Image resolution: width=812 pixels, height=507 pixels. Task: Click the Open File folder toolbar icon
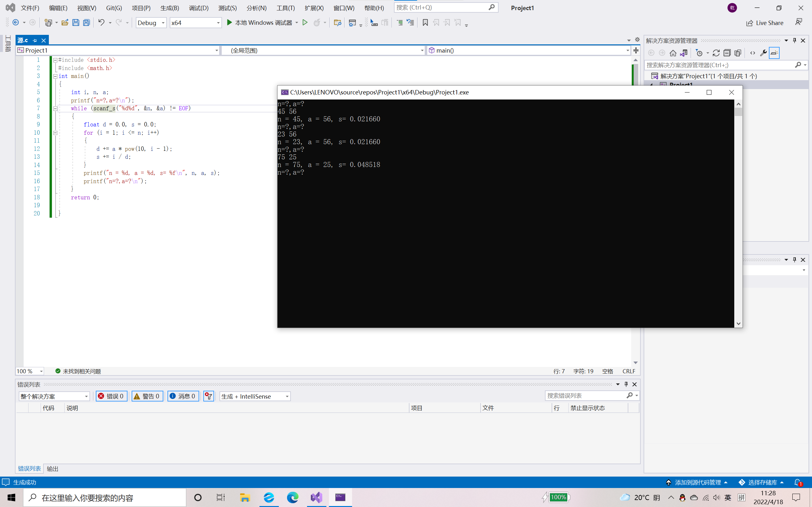[65, 22]
